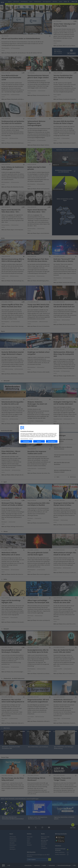Open the X (Twitter) icon in footer
This screenshot has height=868, width=78.
pyautogui.click(x=36, y=827)
